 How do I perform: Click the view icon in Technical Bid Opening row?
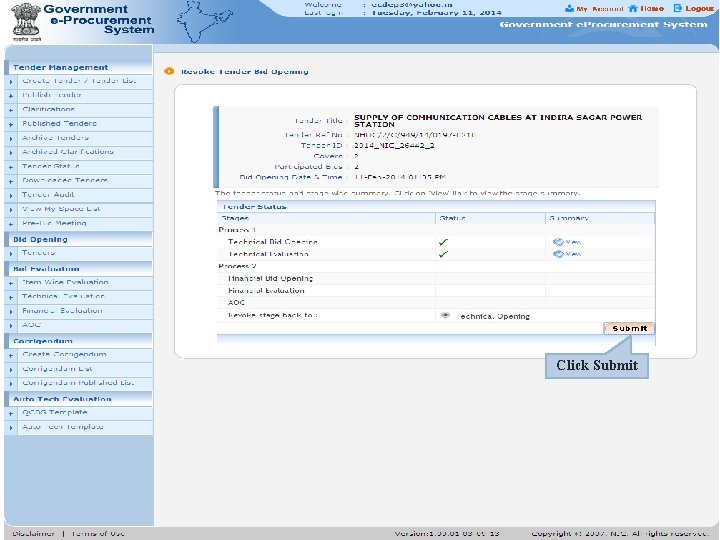(558, 242)
